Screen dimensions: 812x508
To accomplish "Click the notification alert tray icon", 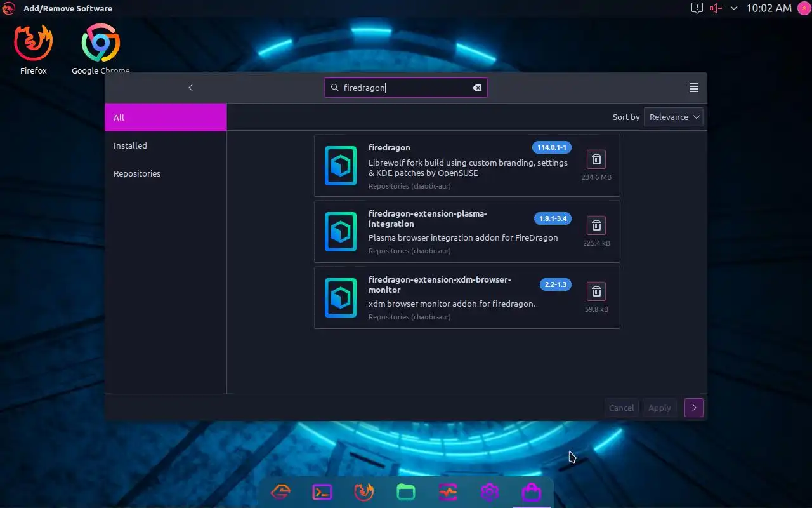I will point(697,8).
